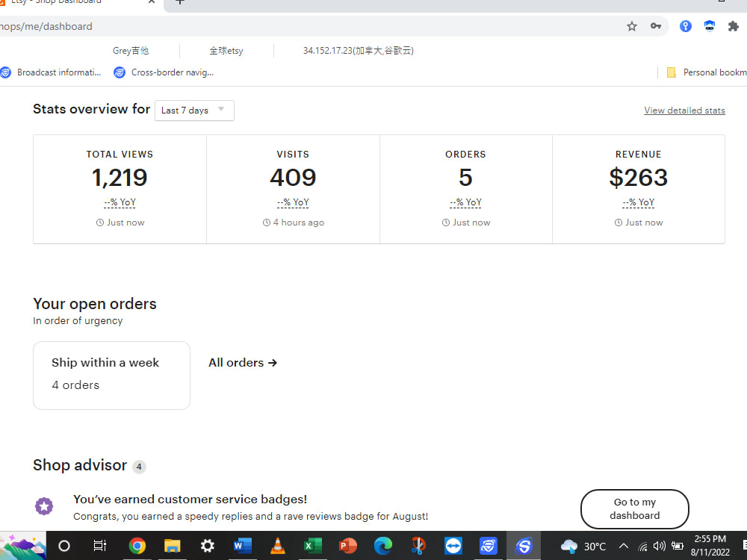The height and width of the screenshot is (560, 747).
Task: Open a new browser tab
Action: [x=179, y=2]
